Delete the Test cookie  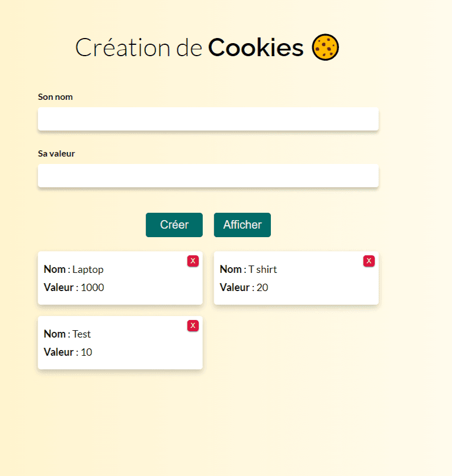click(x=193, y=326)
